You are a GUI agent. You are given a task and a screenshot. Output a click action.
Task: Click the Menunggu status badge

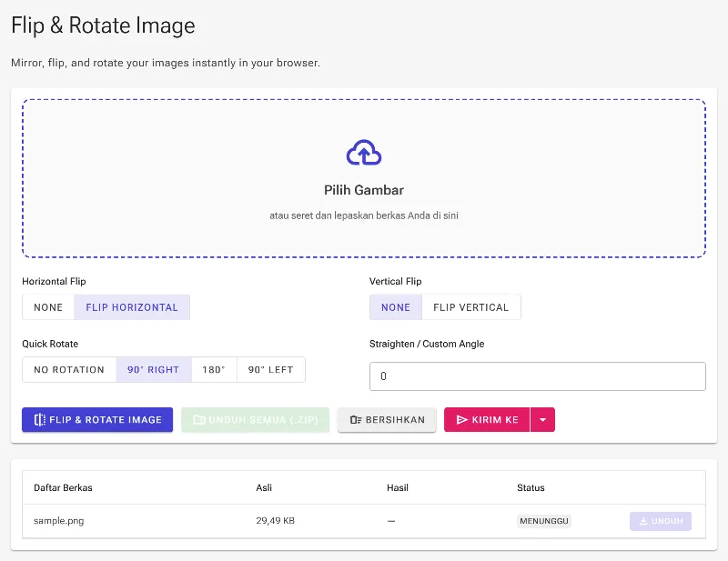click(544, 521)
